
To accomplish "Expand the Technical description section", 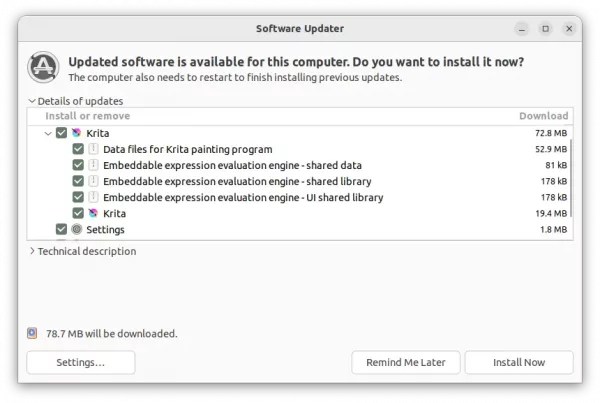I will point(32,251).
